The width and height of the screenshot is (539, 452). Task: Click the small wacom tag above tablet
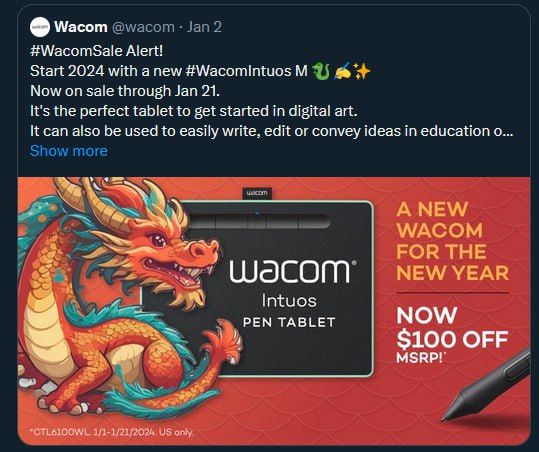[257, 193]
